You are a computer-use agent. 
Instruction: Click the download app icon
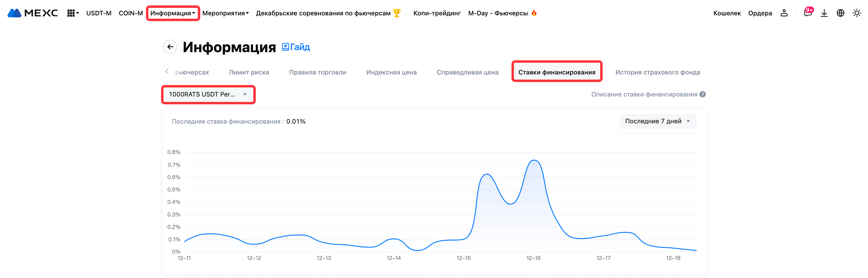pyautogui.click(x=824, y=13)
